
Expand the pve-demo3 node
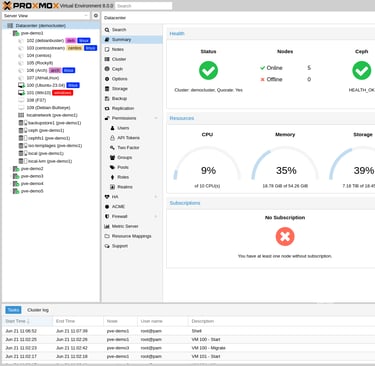coord(10,176)
